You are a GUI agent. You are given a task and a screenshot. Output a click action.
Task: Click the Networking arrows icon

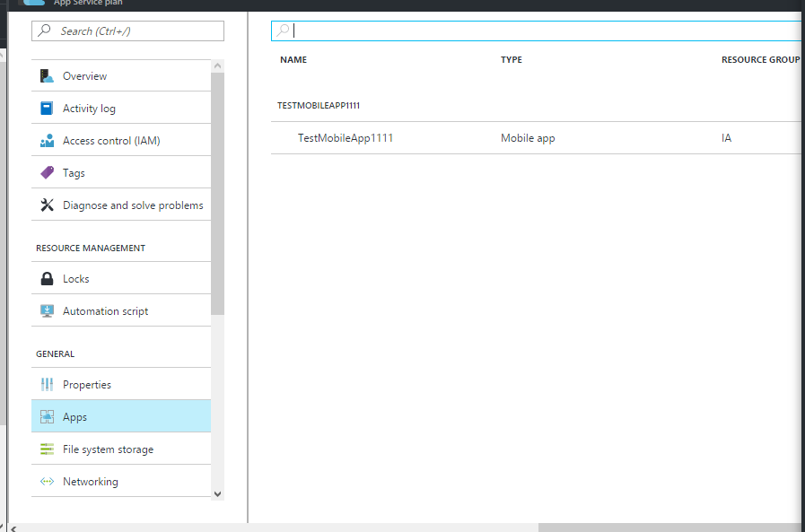47,481
